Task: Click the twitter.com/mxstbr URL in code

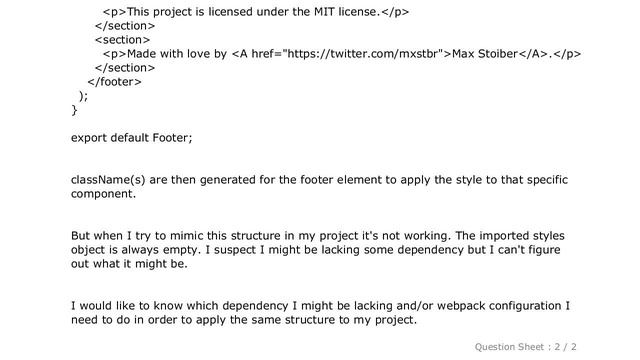Action: 365,54
